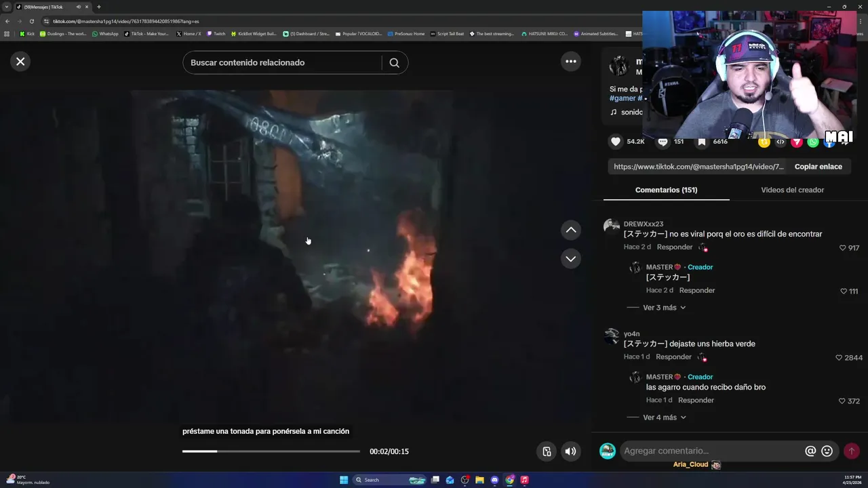Open the Chrome apps grid icon
This screenshot has width=868, height=488.
click(x=7, y=33)
